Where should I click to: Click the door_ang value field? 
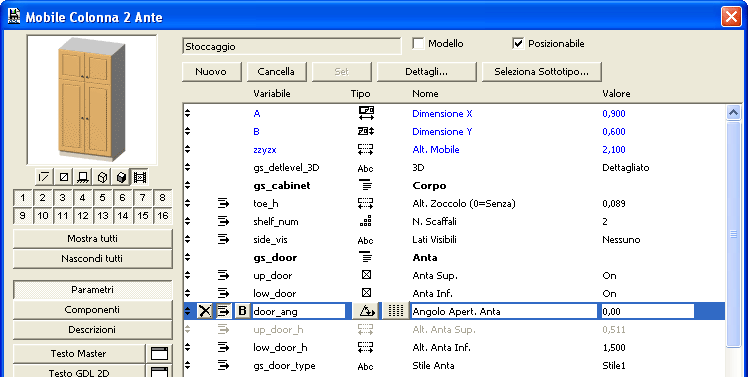pos(647,311)
